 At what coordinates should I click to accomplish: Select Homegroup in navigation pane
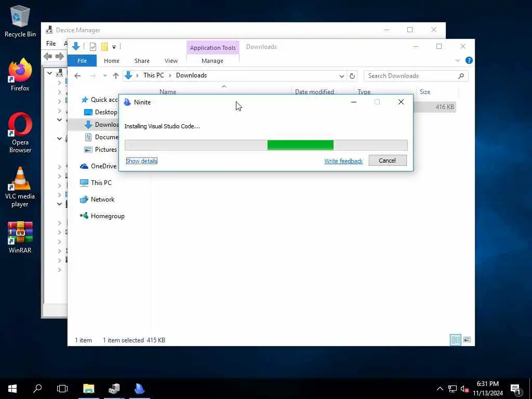click(x=102, y=216)
